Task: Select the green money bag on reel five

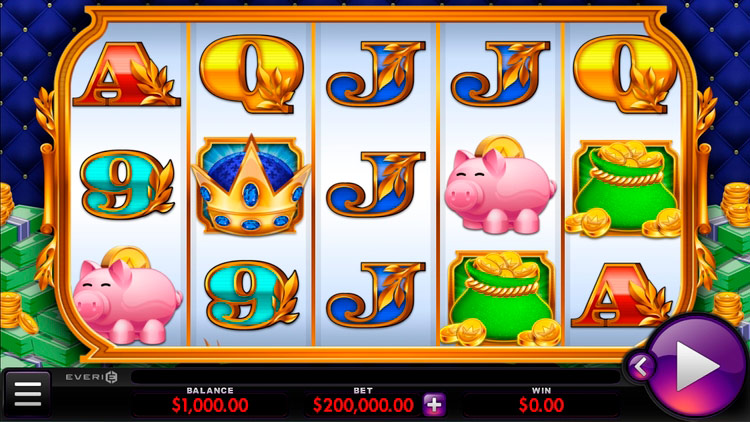Action: [624, 189]
